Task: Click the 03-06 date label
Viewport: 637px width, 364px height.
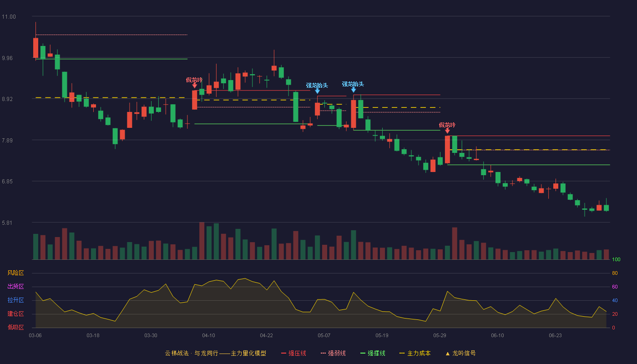Action: (35, 335)
